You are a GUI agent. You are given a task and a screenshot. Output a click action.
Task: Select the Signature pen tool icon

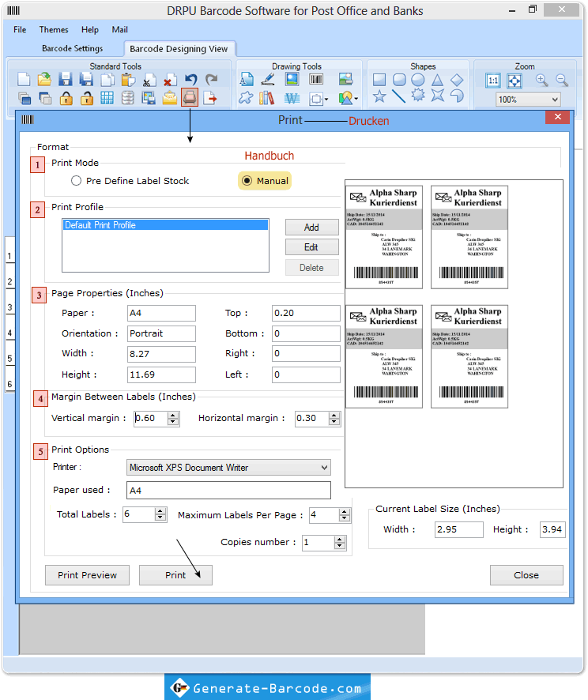click(267, 80)
